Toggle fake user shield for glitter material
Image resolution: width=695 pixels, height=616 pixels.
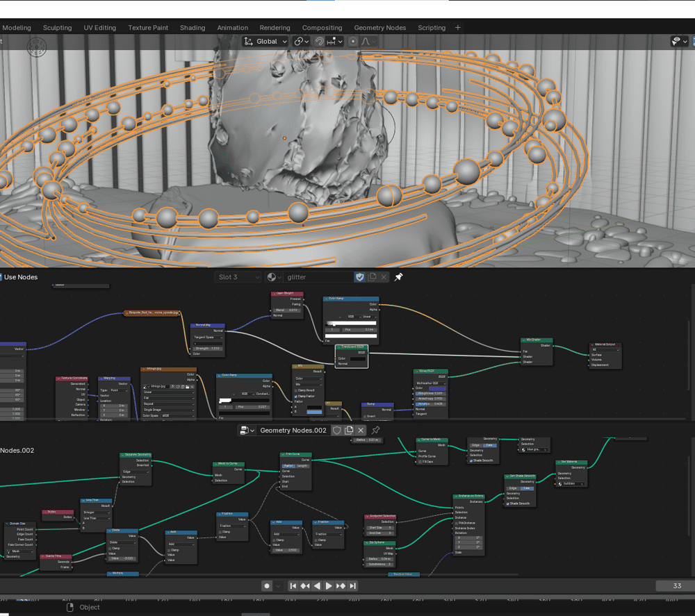tap(359, 277)
